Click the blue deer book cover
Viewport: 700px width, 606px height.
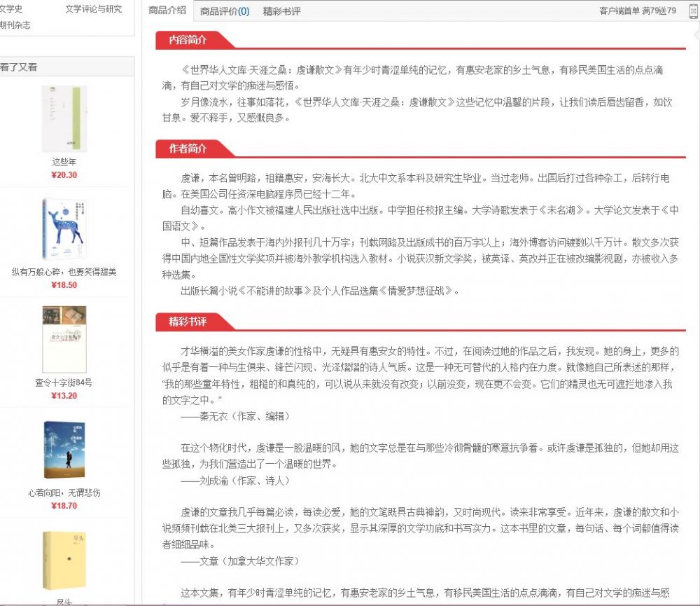(x=64, y=229)
